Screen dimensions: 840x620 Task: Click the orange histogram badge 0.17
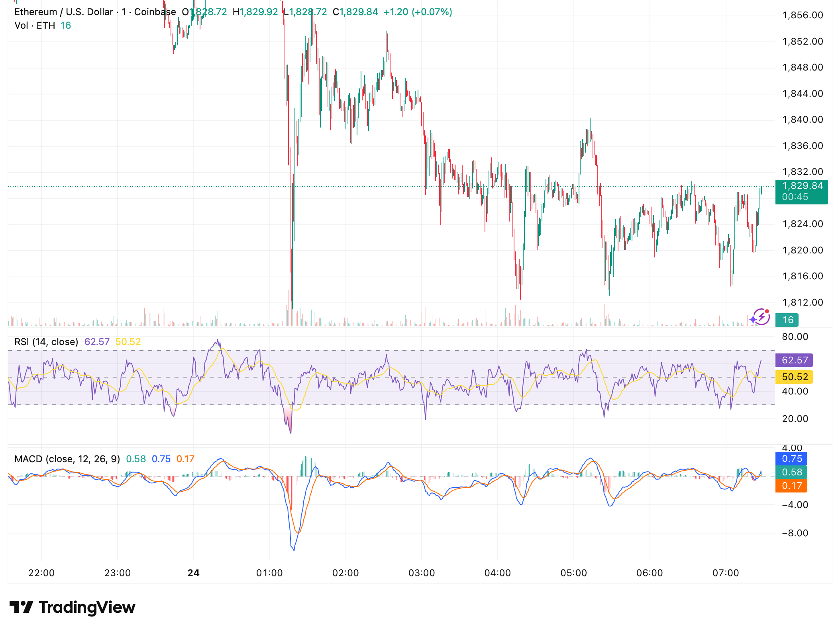791,487
